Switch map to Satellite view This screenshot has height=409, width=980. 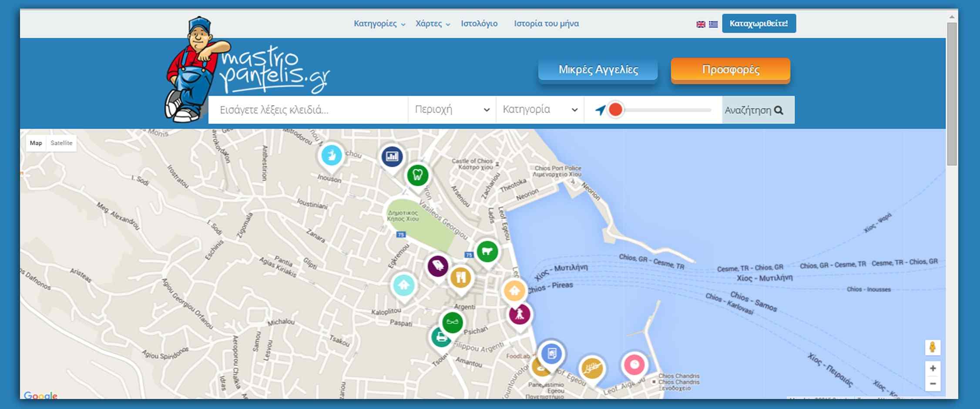(x=61, y=143)
